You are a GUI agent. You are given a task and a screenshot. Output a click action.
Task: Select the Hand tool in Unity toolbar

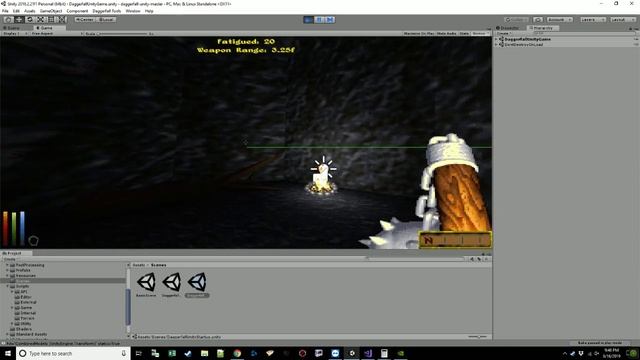tap(8, 20)
